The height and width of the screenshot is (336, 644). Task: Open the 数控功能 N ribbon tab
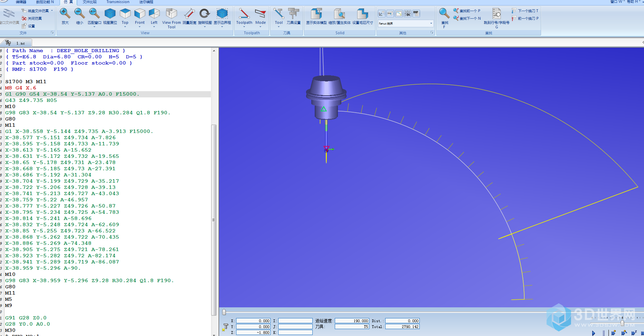point(45,2)
